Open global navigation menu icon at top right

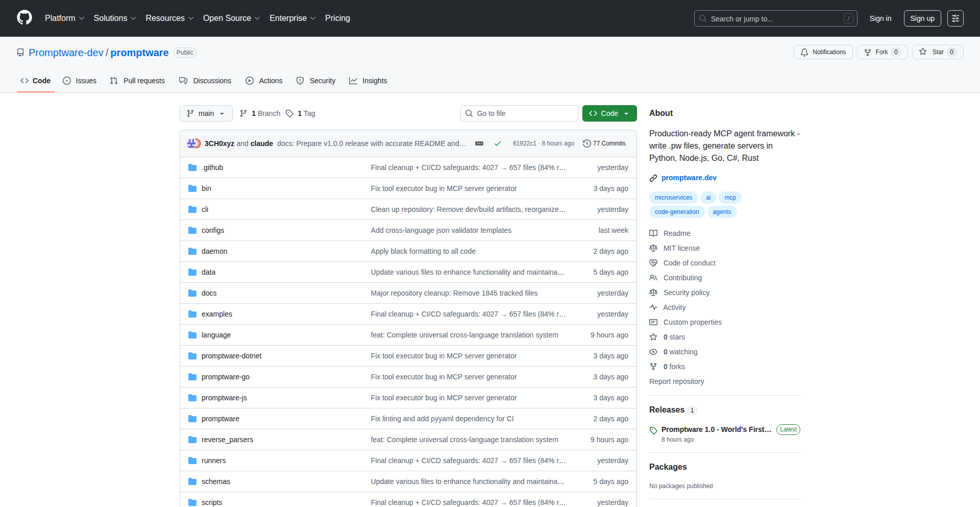[x=955, y=18]
